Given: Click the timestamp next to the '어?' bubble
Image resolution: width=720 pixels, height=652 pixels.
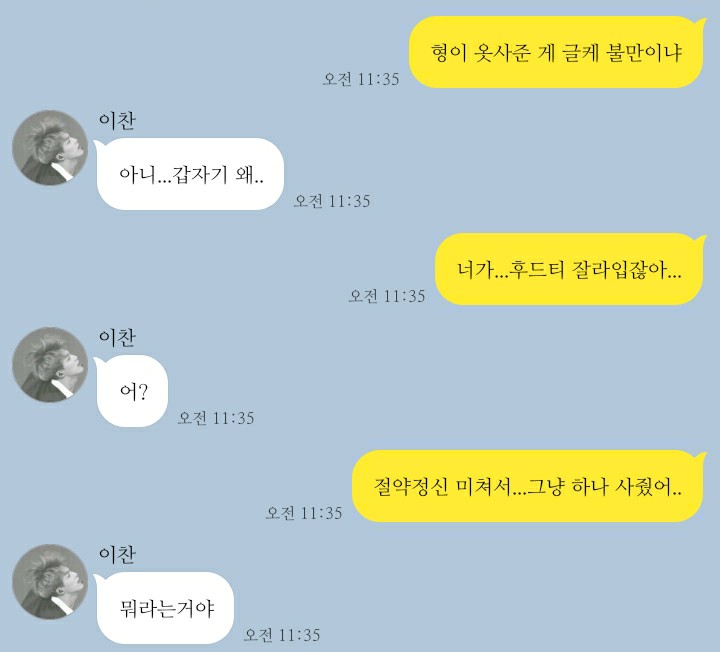Looking at the screenshot, I should (x=216, y=418).
